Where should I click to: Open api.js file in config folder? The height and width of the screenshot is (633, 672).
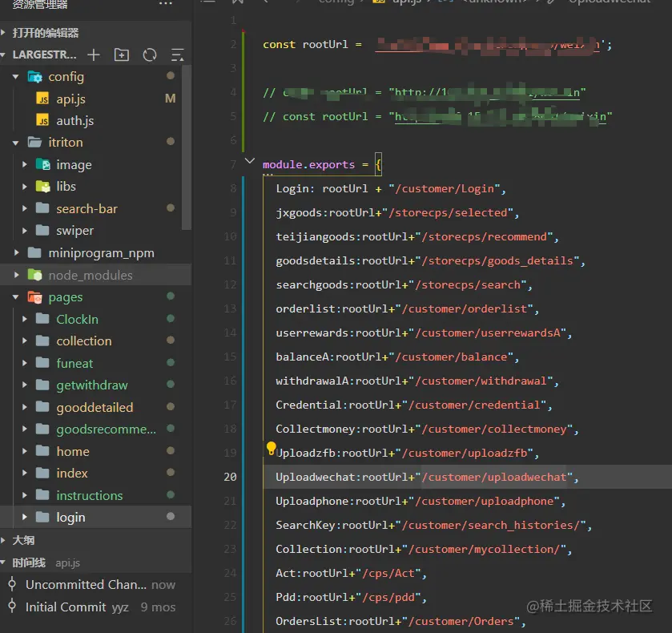click(70, 99)
